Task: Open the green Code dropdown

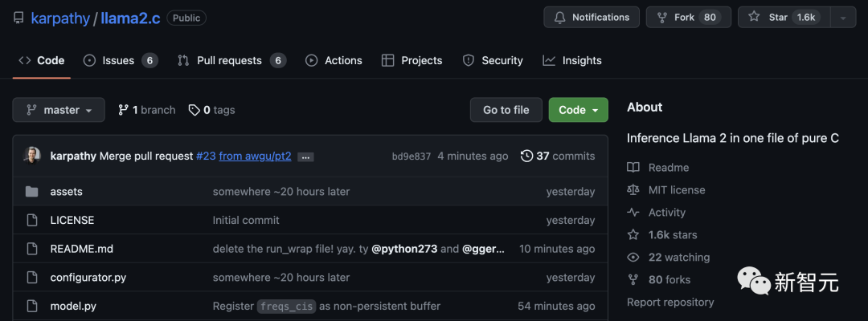Action: click(x=578, y=110)
